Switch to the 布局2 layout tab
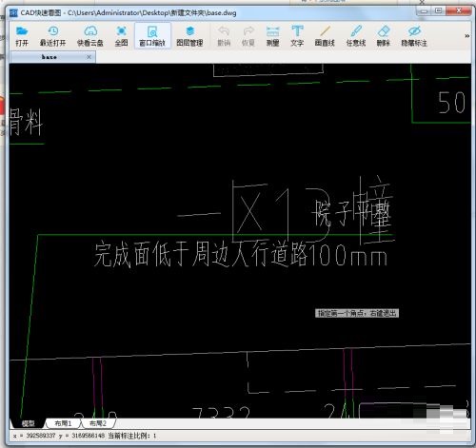 point(98,423)
